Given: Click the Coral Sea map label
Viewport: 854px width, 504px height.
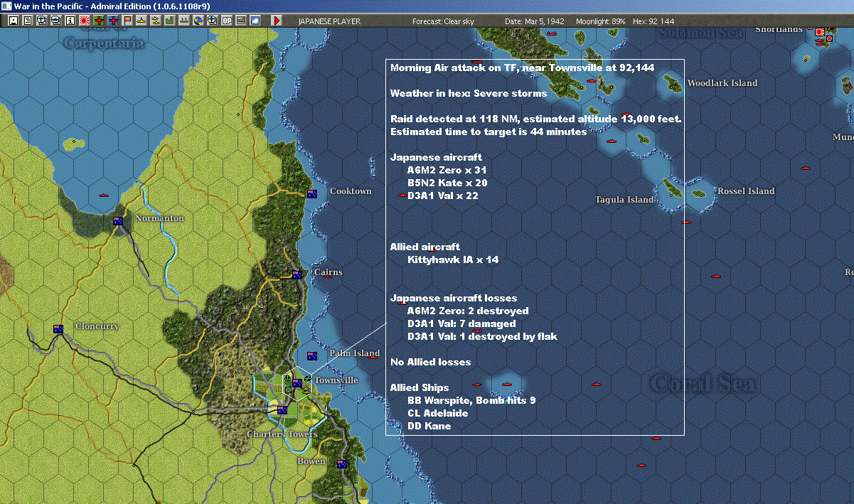Looking at the screenshot, I should click(703, 385).
